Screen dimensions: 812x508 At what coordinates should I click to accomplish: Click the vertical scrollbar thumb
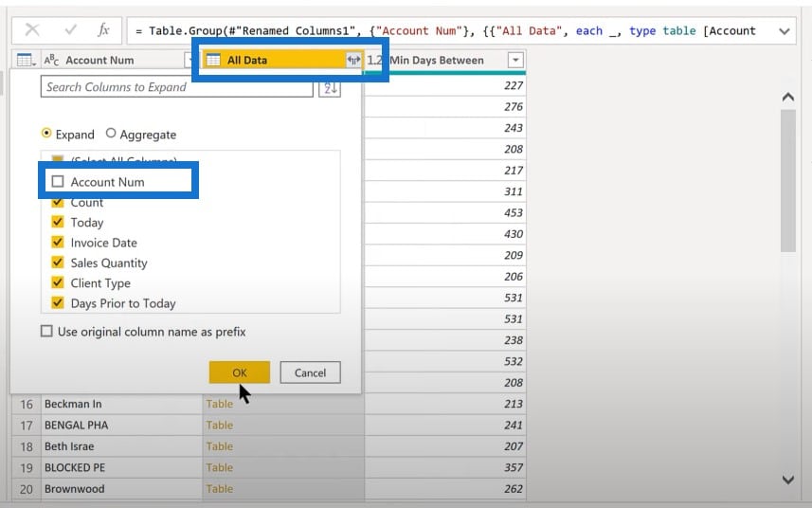787,180
